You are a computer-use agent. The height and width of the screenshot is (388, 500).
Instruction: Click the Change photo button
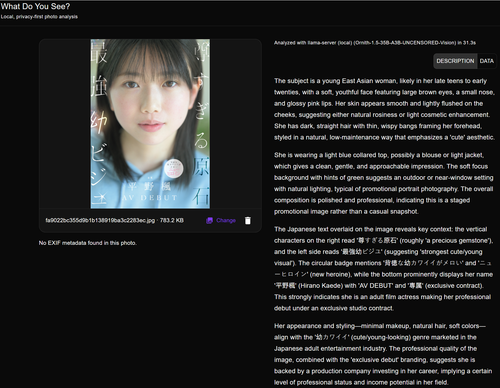click(x=221, y=220)
